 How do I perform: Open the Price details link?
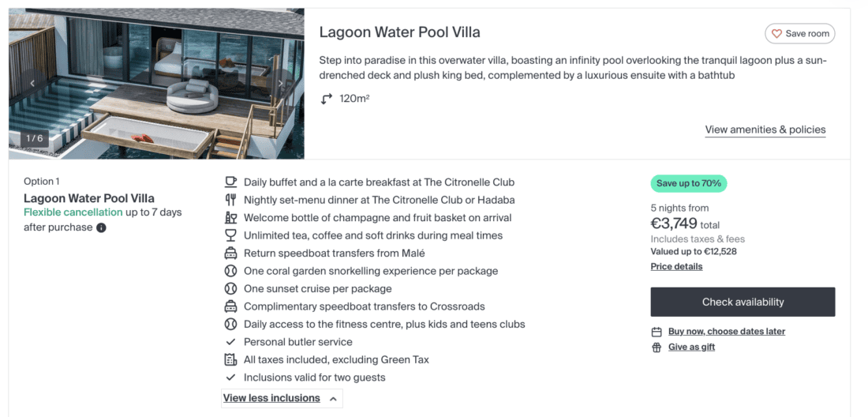coord(676,267)
